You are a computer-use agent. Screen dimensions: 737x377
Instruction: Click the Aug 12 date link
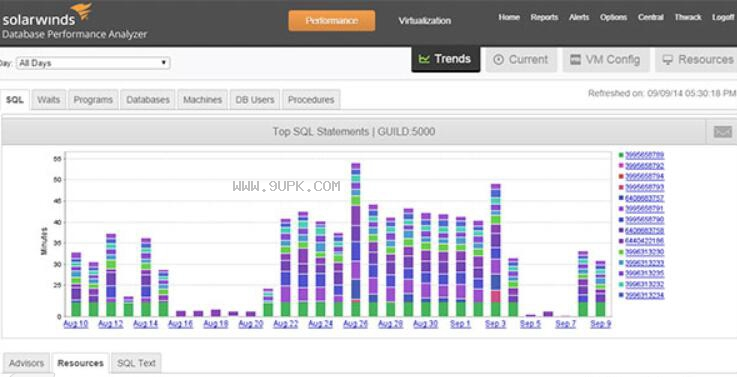(110, 324)
